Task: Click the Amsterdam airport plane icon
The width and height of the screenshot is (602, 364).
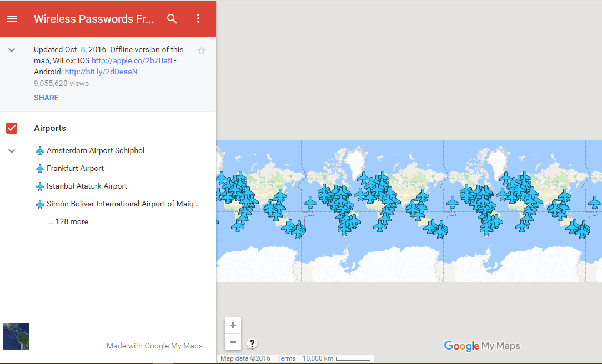Action: pos(39,151)
